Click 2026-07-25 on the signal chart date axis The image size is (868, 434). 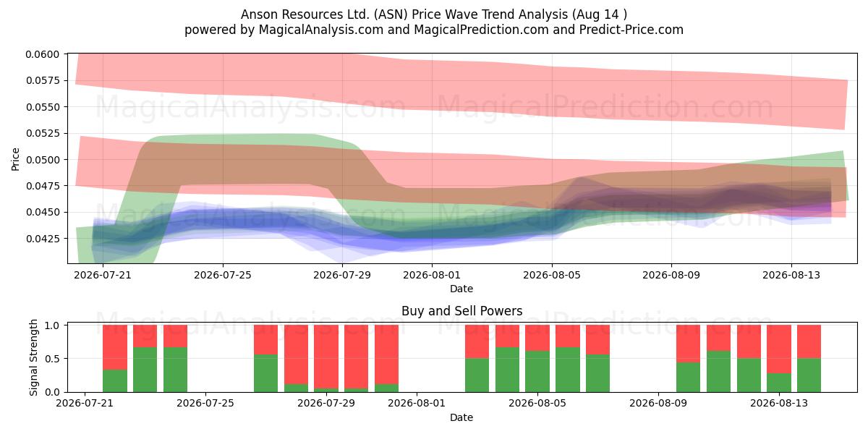pos(206,404)
